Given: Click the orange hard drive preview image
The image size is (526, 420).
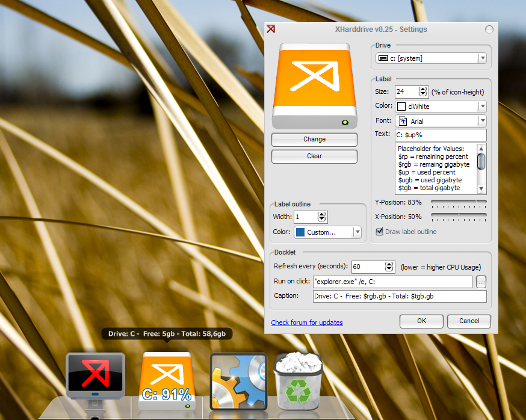Looking at the screenshot, I should click(x=314, y=86).
